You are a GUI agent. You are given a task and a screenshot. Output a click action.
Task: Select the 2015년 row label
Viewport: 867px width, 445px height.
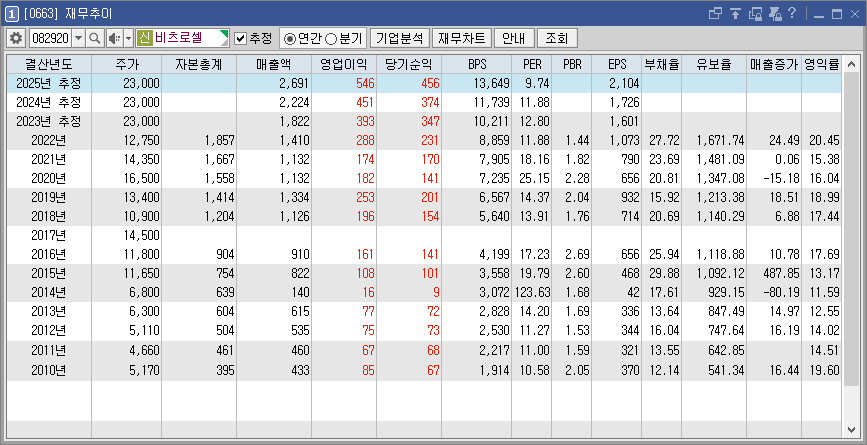click(49, 274)
